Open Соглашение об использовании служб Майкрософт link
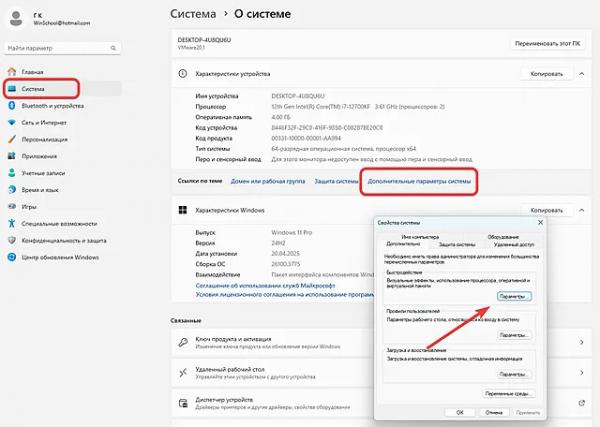This screenshot has width=600, height=427. [x=265, y=285]
